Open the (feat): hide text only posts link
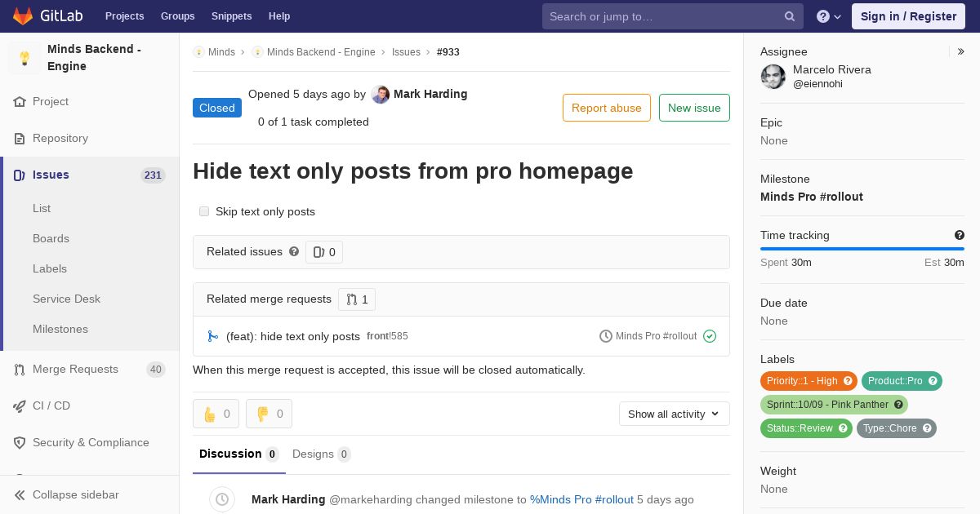 tap(293, 336)
